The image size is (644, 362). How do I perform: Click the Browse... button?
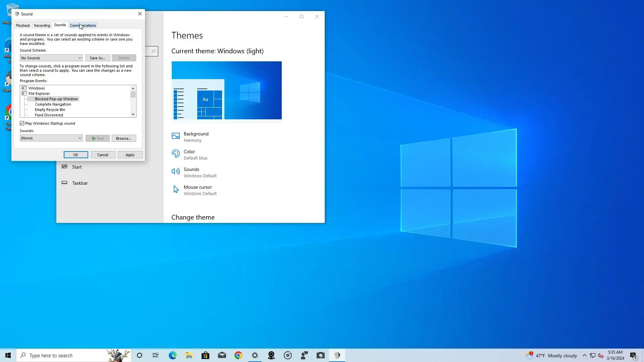point(124,138)
